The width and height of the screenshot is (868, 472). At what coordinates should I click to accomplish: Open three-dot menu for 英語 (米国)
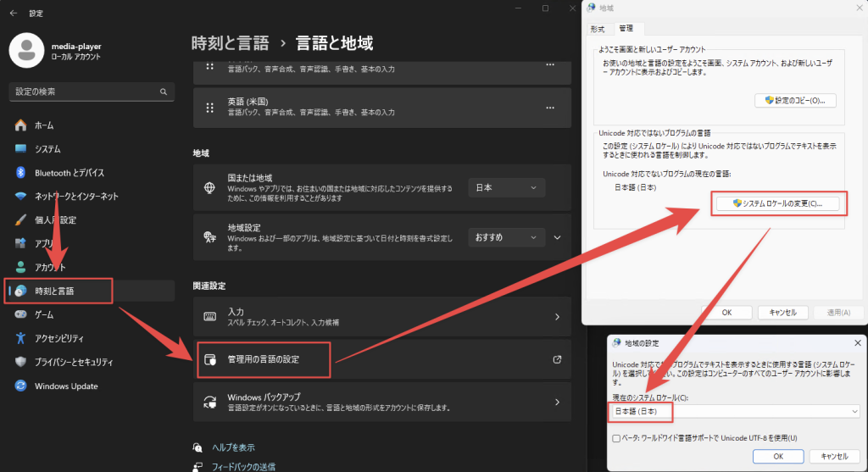click(549, 108)
